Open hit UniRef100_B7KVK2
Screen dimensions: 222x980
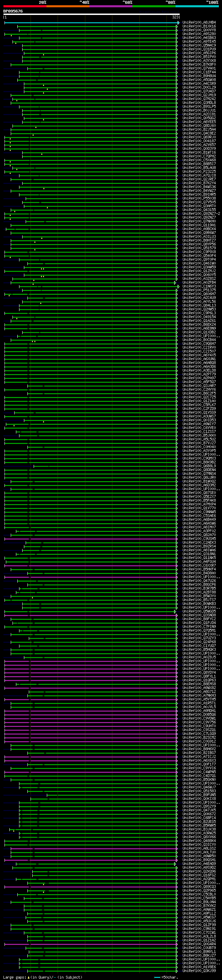[x=199, y=906]
